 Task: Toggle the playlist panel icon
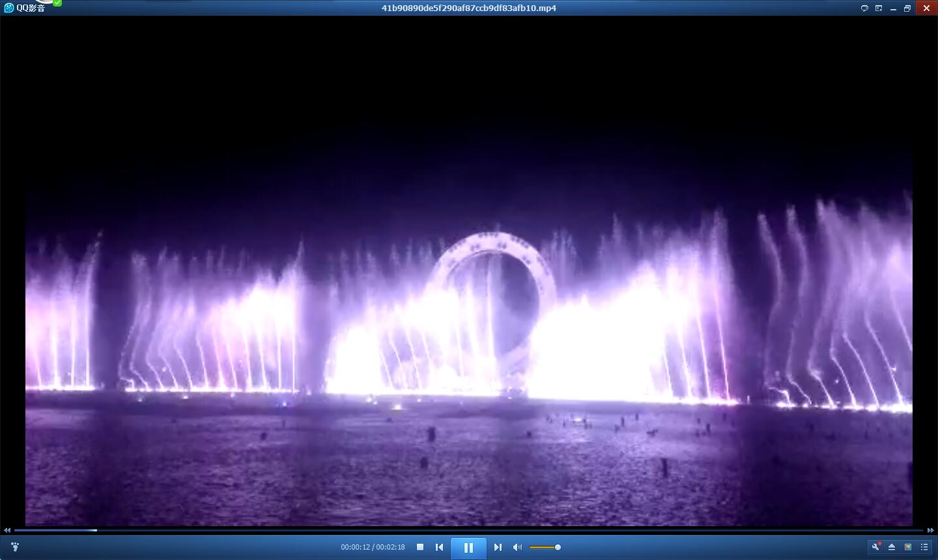(x=924, y=547)
